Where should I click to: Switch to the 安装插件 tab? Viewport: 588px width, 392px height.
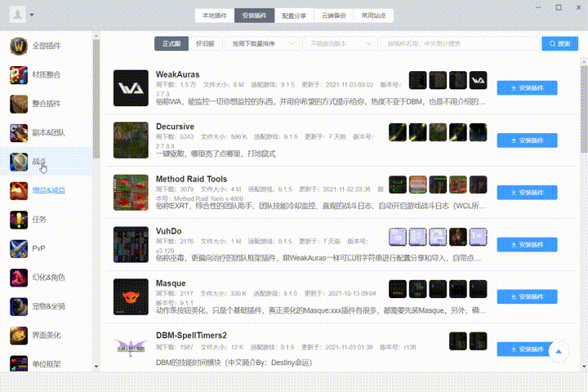[x=254, y=16]
